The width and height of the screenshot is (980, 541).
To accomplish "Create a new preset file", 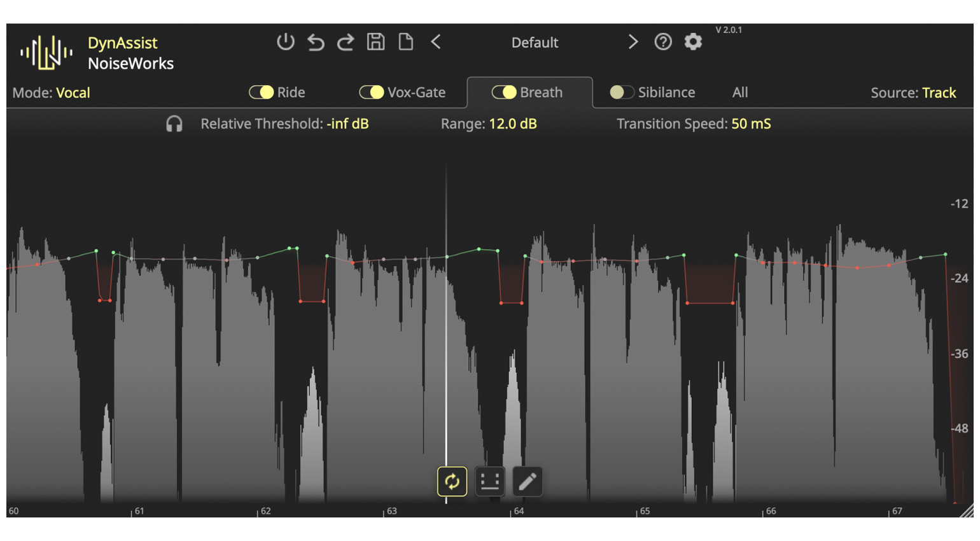I will [x=405, y=42].
